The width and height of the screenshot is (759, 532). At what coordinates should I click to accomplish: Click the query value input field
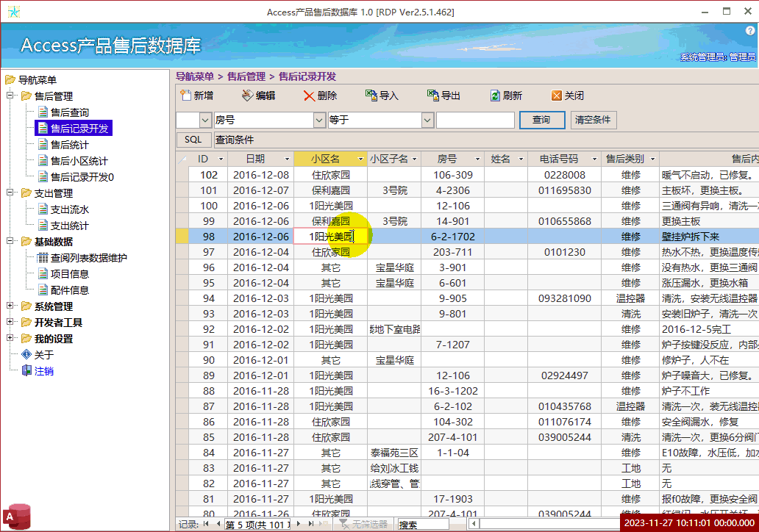point(475,120)
